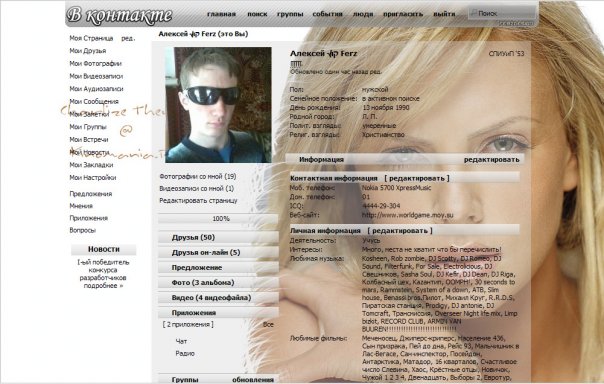Click the Новости box header

click(x=104, y=250)
